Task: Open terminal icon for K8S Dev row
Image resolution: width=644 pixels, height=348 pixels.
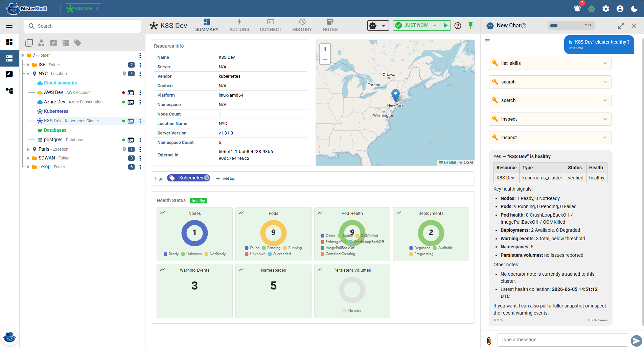Action: [x=131, y=121]
